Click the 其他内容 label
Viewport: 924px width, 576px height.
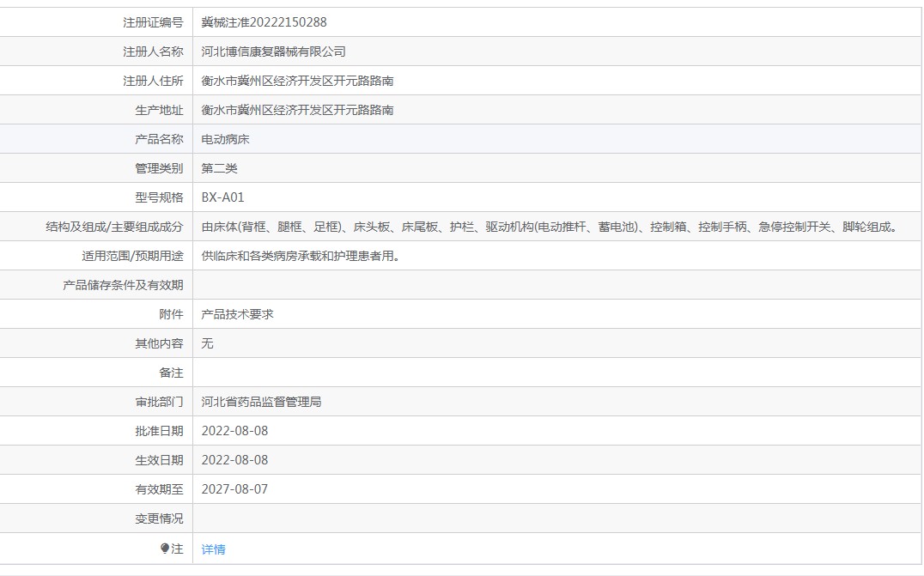[x=159, y=343]
